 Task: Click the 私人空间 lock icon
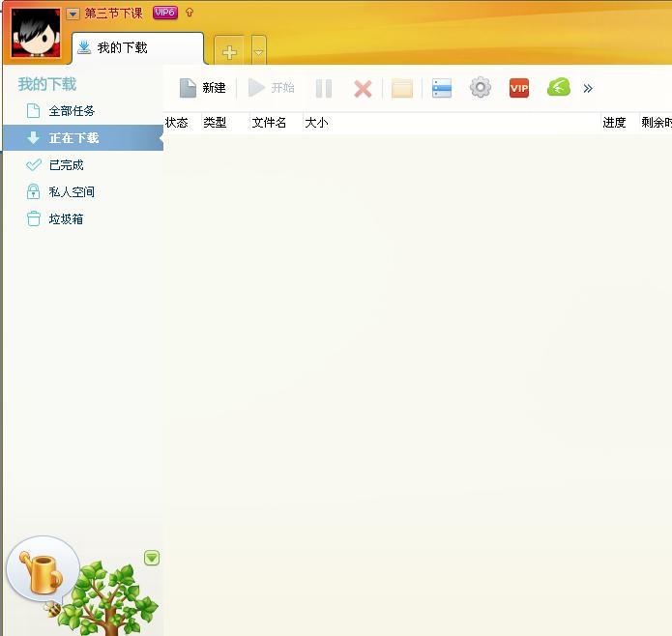[x=34, y=191]
